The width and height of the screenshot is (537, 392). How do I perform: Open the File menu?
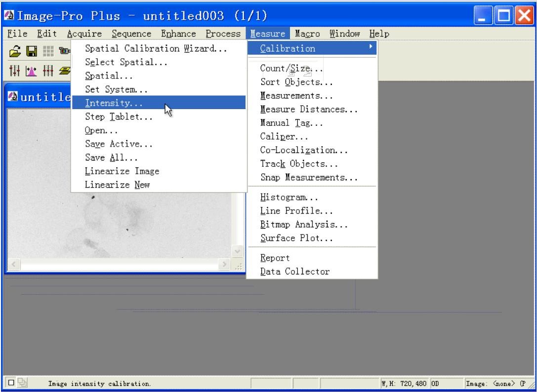pyautogui.click(x=17, y=34)
